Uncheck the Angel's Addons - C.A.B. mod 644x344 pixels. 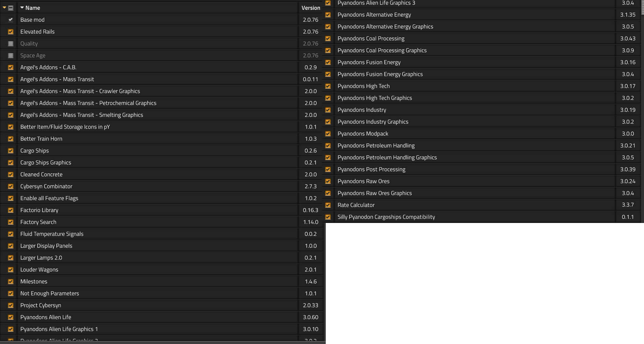(11, 67)
